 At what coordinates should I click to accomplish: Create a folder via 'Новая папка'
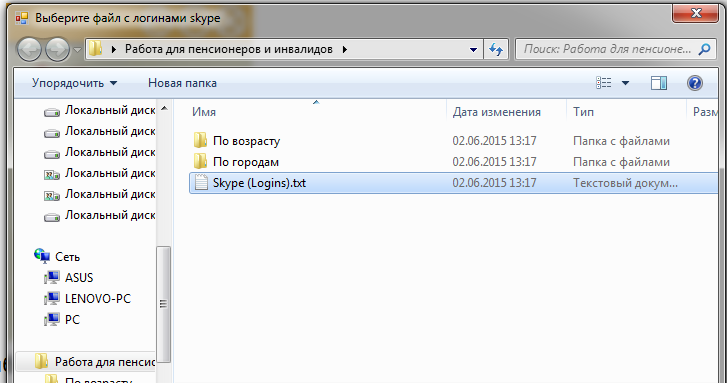[x=182, y=83]
